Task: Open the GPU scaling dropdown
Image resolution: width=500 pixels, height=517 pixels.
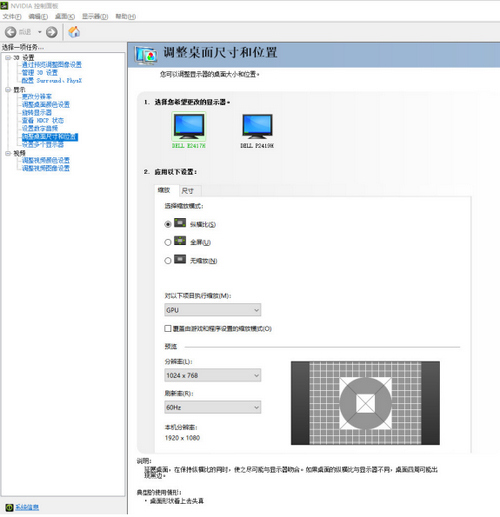Action: click(213, 310)
